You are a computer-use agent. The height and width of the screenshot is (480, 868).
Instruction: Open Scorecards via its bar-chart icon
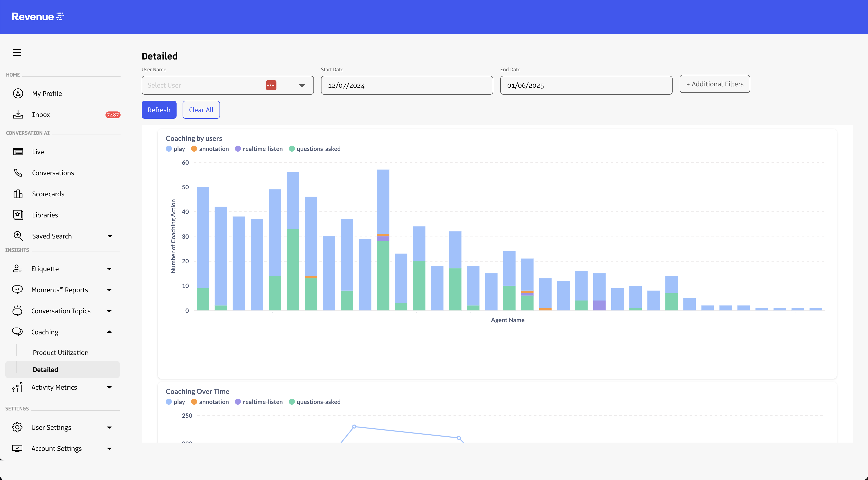[18, 194]
